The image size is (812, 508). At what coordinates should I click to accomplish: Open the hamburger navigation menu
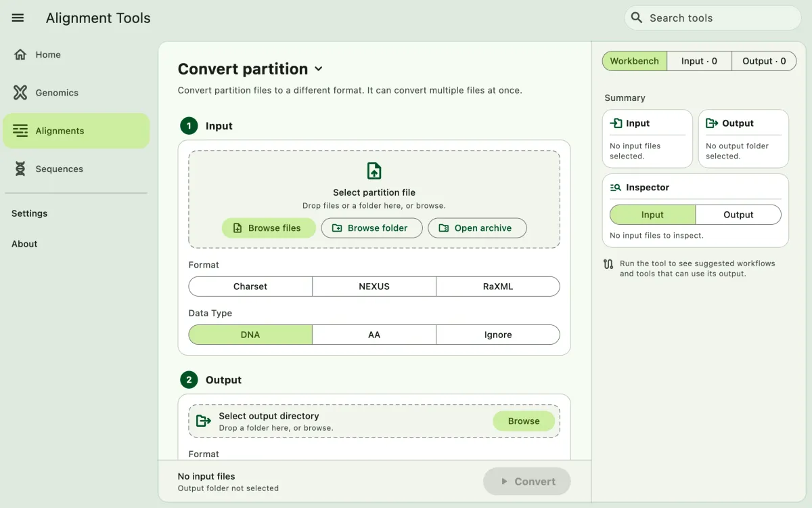(x=18, y=18)
